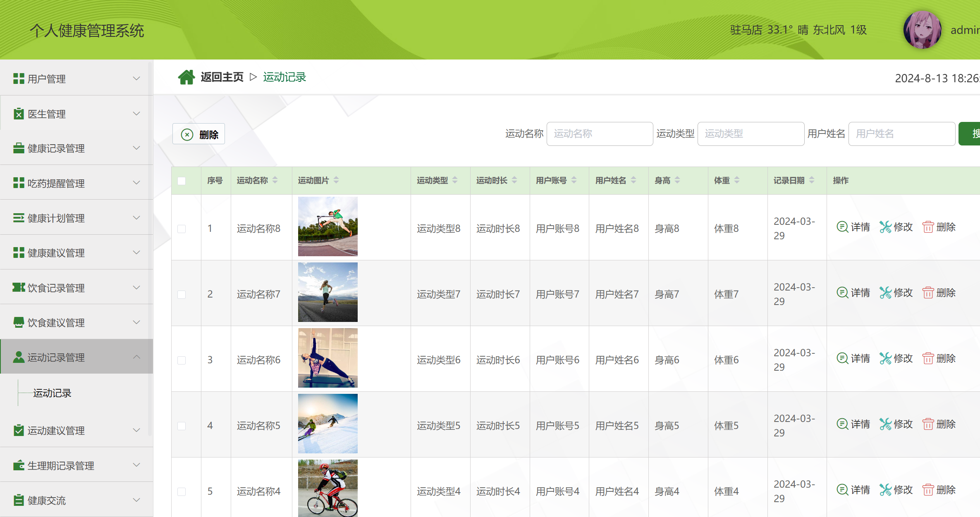Click the 修改 wrench icon for 运动名称7
Viewport: 980px width, 517px height.
click(885, 293)
